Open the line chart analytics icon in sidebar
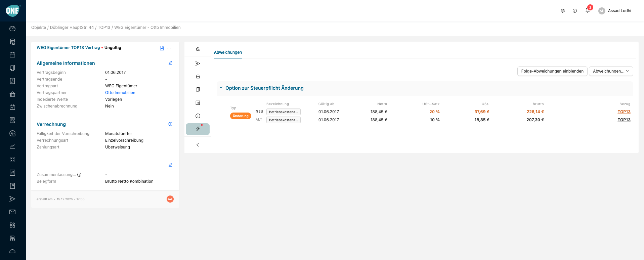The width and height of the screenshot is (644, 260). click(x=12, y=146)
